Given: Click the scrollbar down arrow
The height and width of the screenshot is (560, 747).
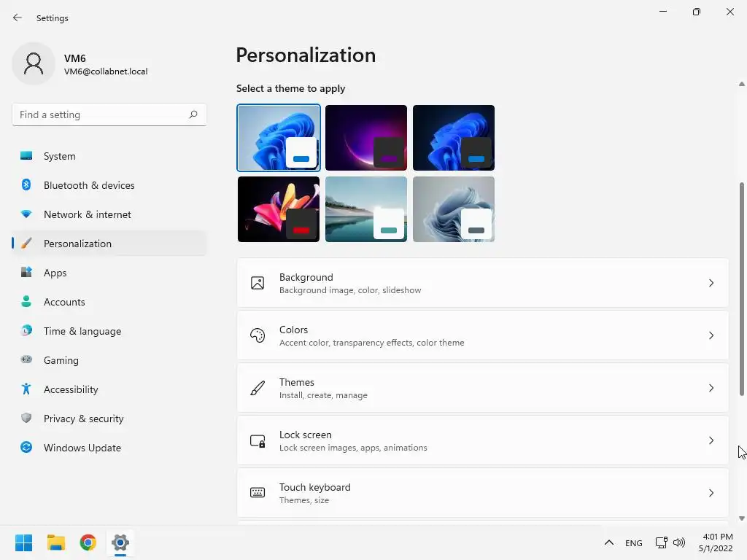Looking at the screenshot, I should (741, 518).
